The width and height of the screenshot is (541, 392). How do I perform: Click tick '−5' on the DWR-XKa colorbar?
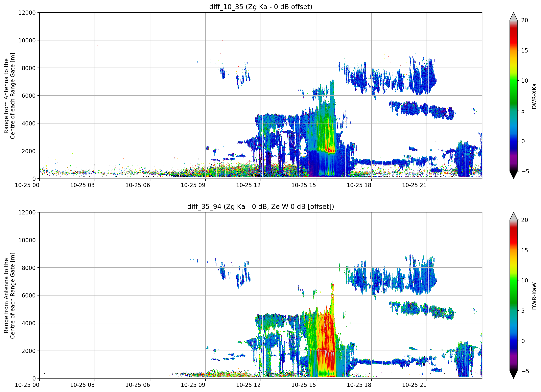pyautogui.click(x=525, y=171)
